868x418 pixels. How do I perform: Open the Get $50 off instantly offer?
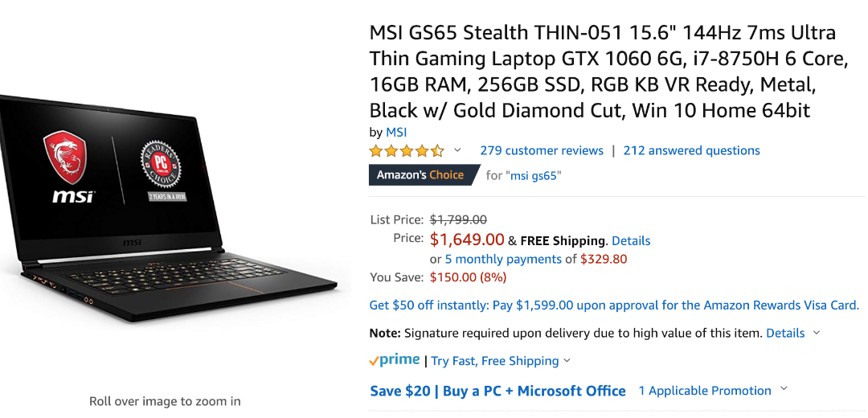(x=614, y=305)
